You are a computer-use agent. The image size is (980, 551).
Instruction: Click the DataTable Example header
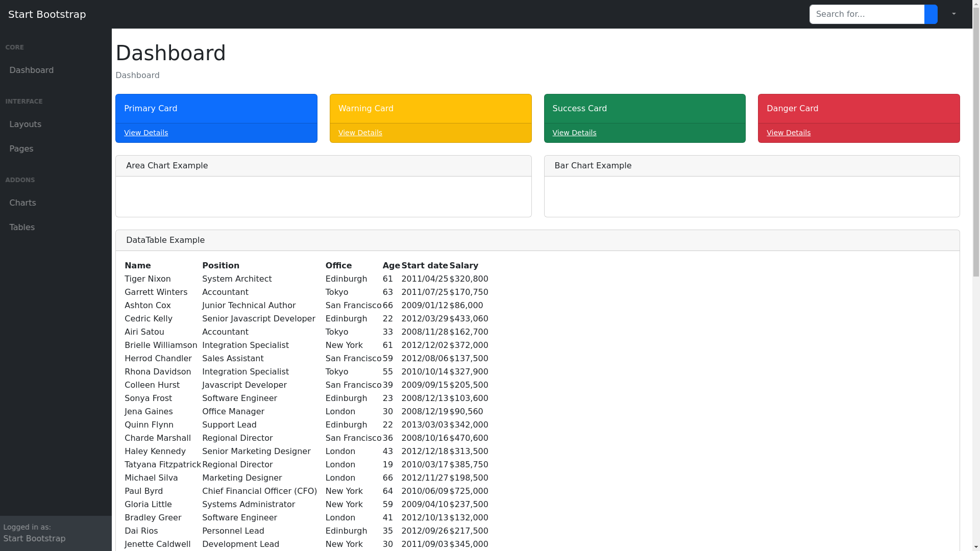(537, 240)
